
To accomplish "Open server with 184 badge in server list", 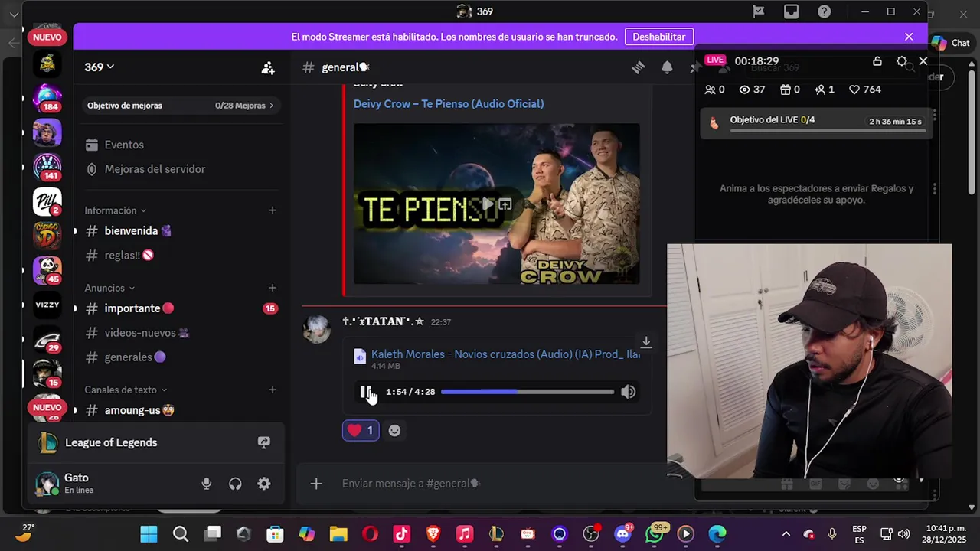I will click(x=47, y=98).
